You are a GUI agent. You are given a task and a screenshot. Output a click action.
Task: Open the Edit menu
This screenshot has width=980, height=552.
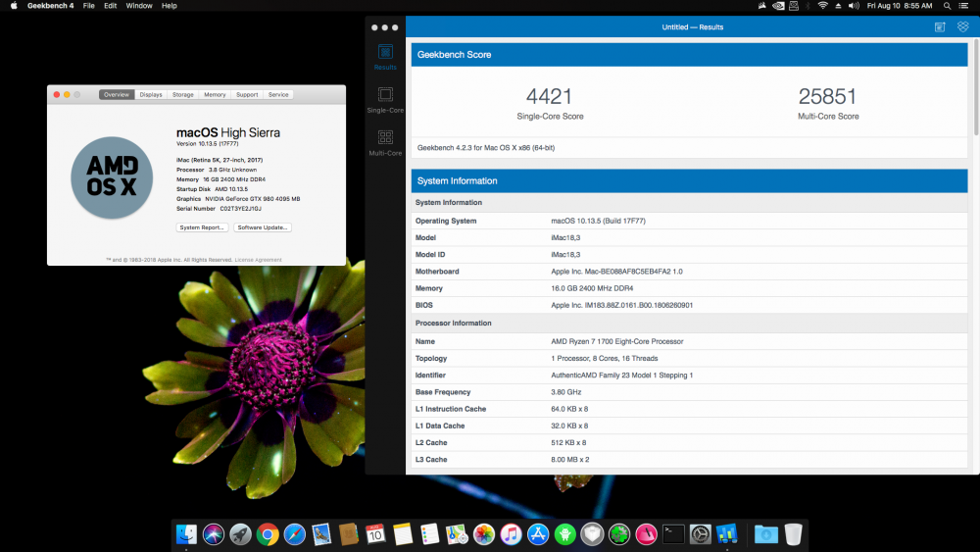click(x=111, y=6)
